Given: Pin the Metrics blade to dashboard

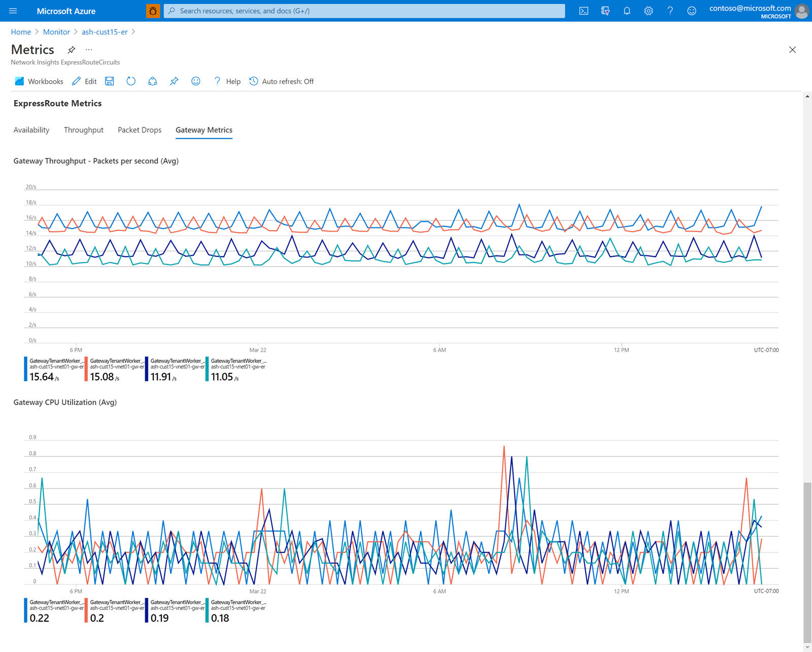Looking at the screenshot, I should pos(72,50).
